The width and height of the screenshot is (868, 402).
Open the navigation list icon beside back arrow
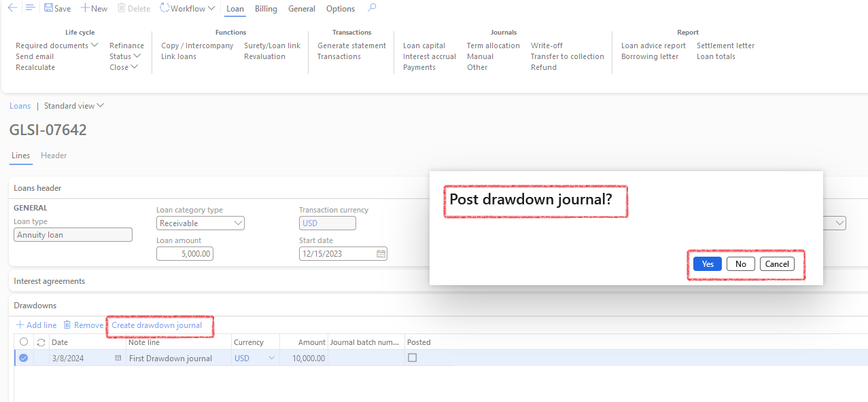coord(30,8)
